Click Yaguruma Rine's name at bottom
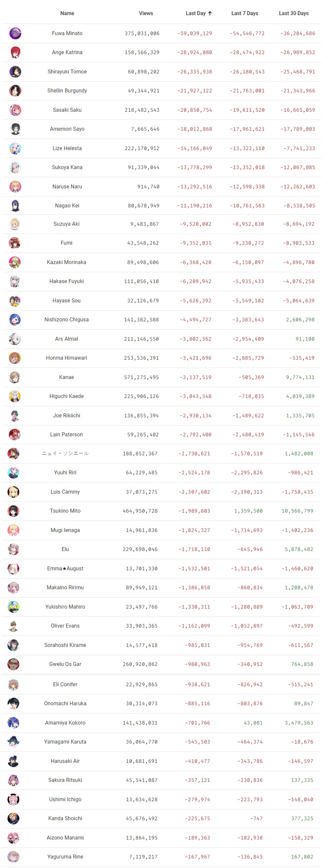This screenshot has height=868, width=323. pyautogui.click(x=65, y=857)
